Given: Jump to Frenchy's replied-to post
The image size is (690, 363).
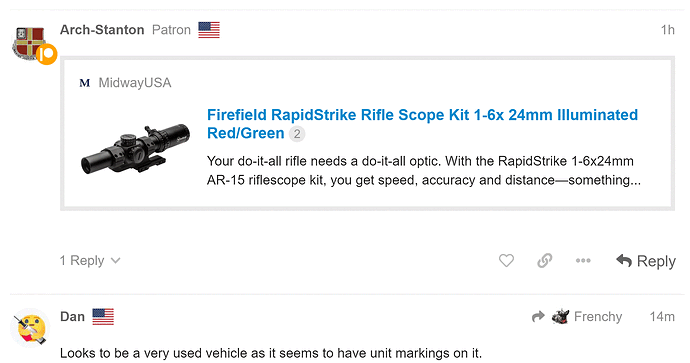Looking at the screenshot, I should tap(587, 316).
